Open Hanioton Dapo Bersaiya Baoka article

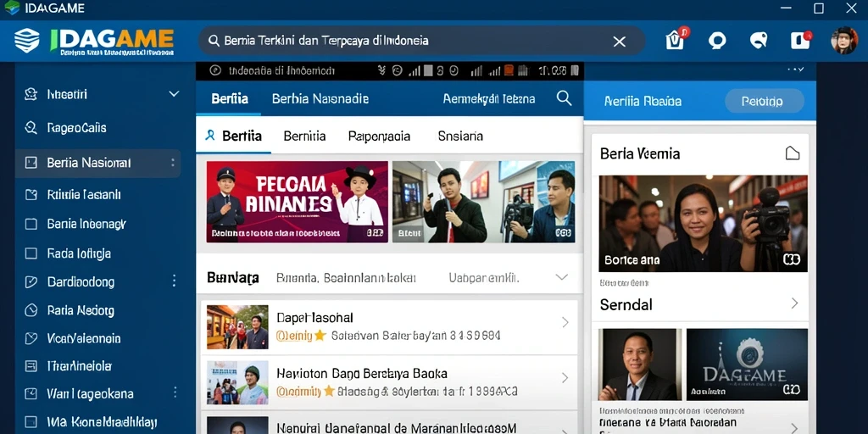[362, 373]
